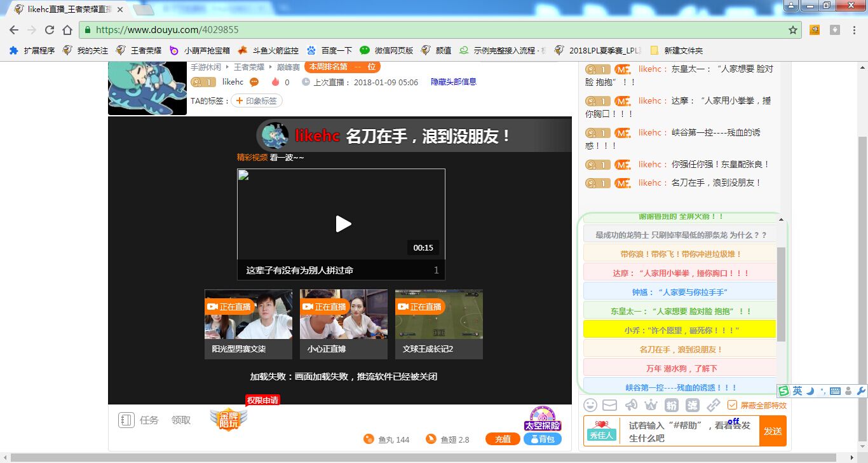Go to the browser home page
The height and width of the screenshot is (463, 868).
point(67,30)
